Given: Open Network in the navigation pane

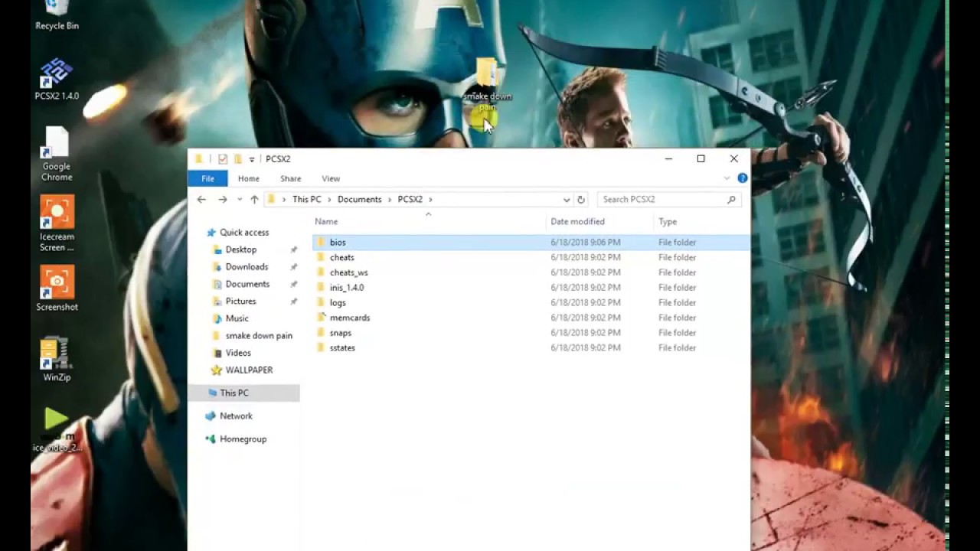Looking at the screenshot, I should pos(236,416).
